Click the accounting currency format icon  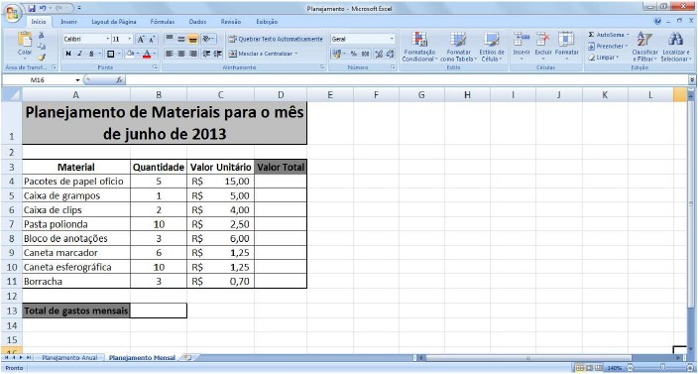(x=338, y=54)
